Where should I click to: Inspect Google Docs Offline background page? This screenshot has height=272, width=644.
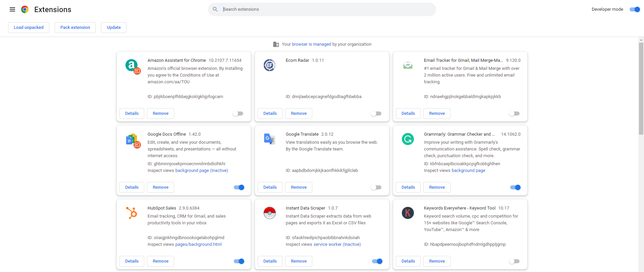pyautogui.click(x=202, y=171)
